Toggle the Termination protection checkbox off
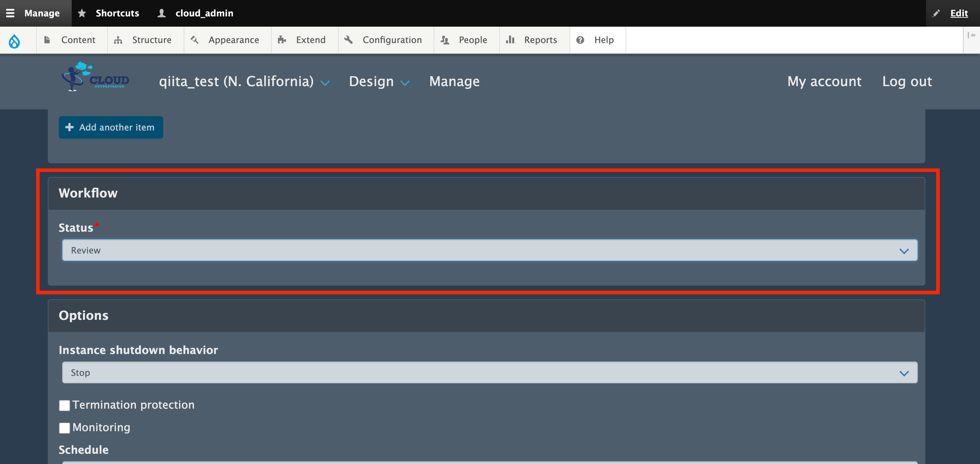This screenshot has width=980, height=464. 64,405
